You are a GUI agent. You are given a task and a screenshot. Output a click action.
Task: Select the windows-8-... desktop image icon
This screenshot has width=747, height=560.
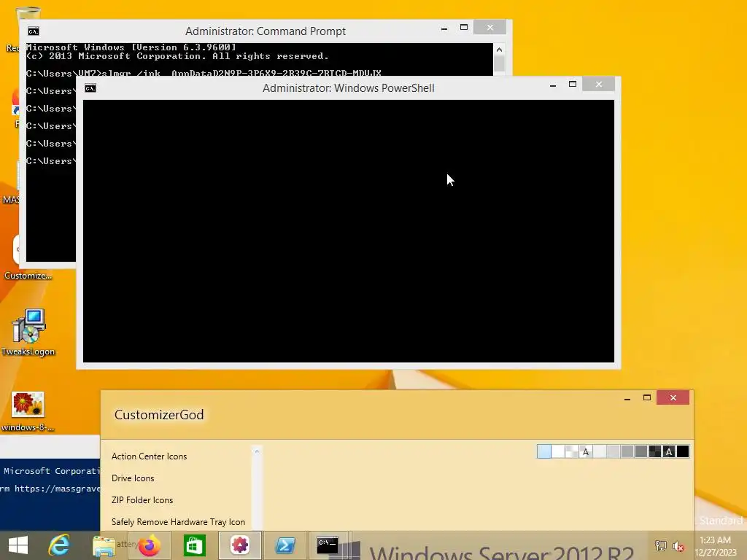(x=28, y=411)
